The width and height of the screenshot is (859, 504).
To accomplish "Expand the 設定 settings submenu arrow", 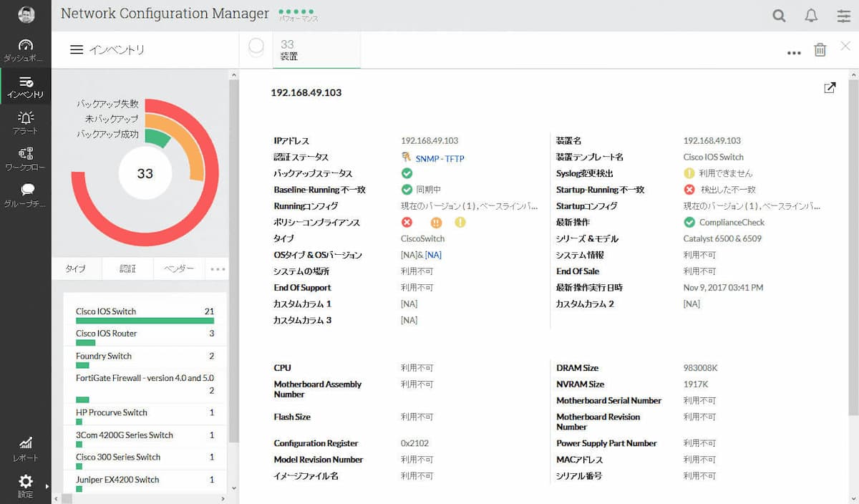I will coord(47,487).
